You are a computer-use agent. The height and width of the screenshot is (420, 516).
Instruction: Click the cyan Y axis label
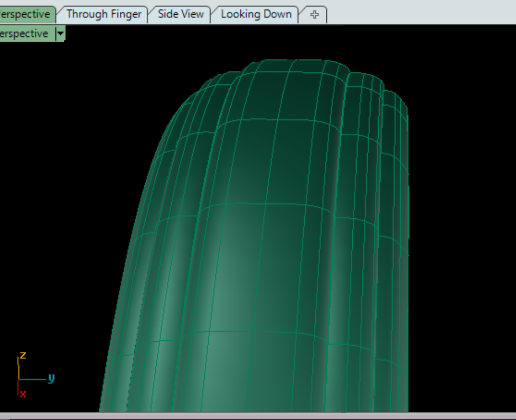(x=51, y=378)
